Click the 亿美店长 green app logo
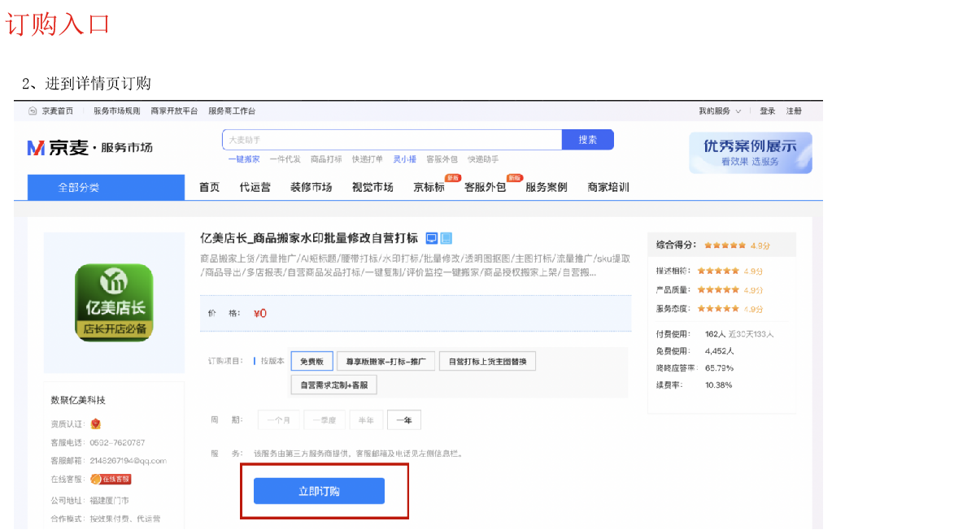Screen dimensions: 980x530 pos(114,302)
